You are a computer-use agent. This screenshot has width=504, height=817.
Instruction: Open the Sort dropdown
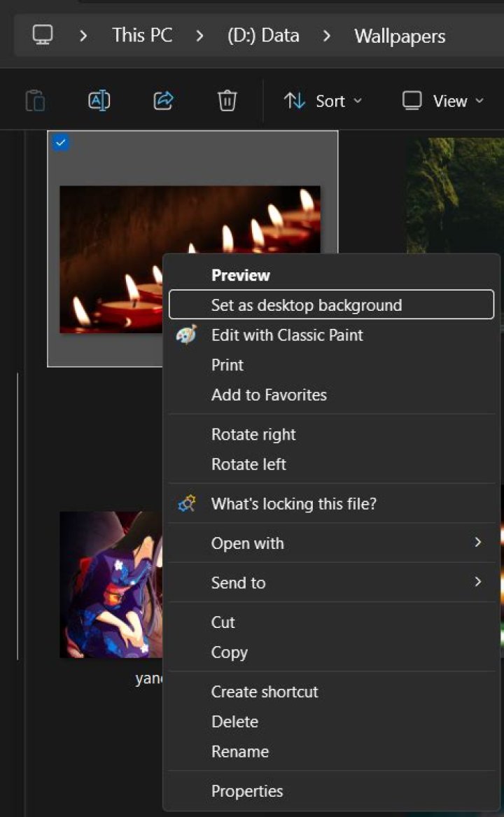coord(323,101)
